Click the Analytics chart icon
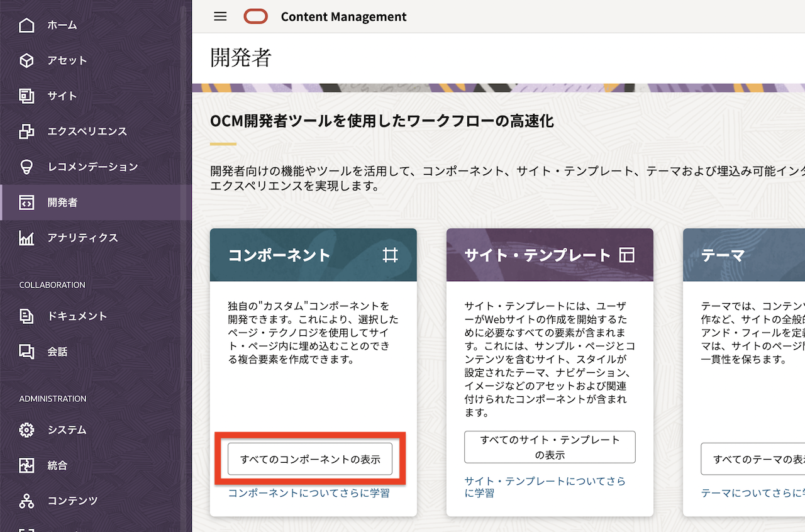Image resolution: width=805 pixels, height=532 pixels. [x=26, y=238]
